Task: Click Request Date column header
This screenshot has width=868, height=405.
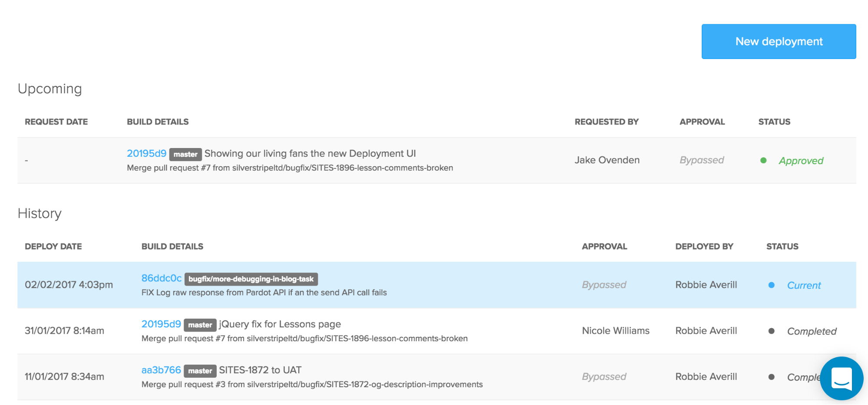Action: pos(56,122)
